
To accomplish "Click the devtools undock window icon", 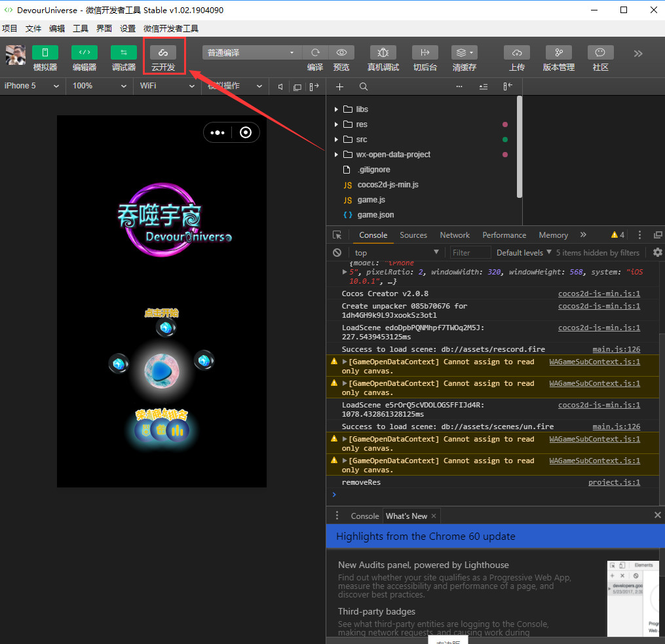I will click(x=658, y=235).
